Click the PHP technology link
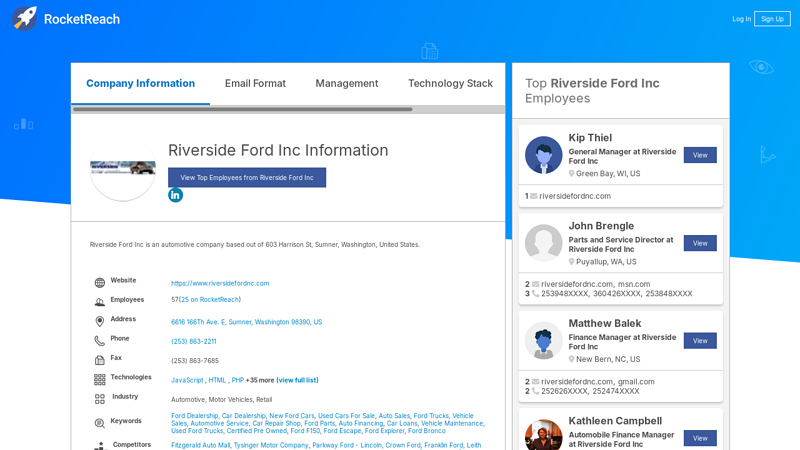 pos(238,380)
